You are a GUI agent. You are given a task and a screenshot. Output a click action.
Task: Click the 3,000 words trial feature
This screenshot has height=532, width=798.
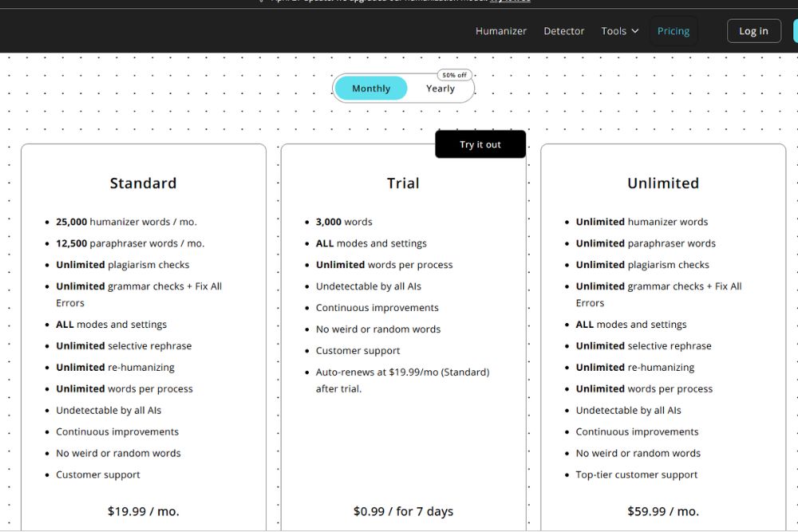[x=344, y=222]
